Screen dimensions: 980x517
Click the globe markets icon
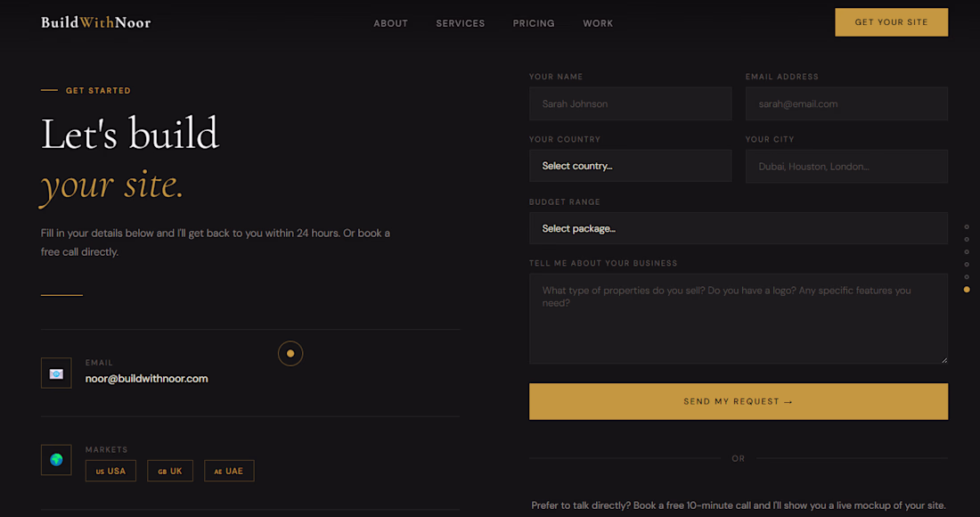[x=56, y=460]
